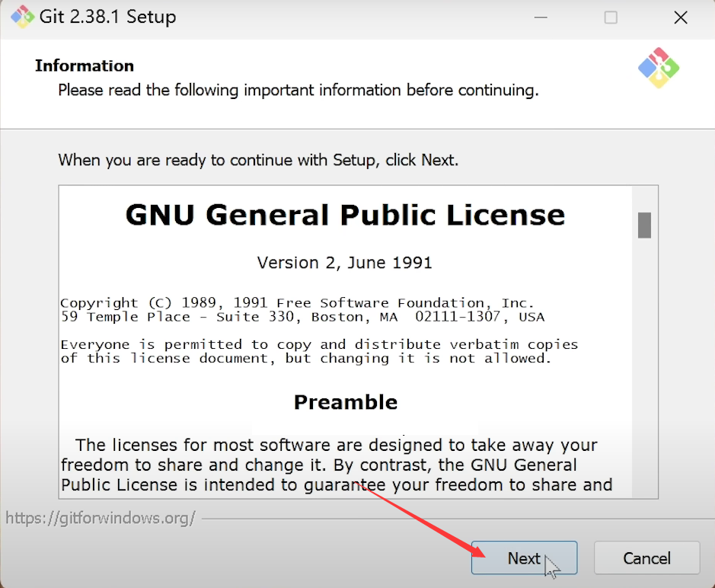Click the "Please read the following" subtitle
Image resolution: width=715 pixels, height=588 pixels.
point(298,90)
